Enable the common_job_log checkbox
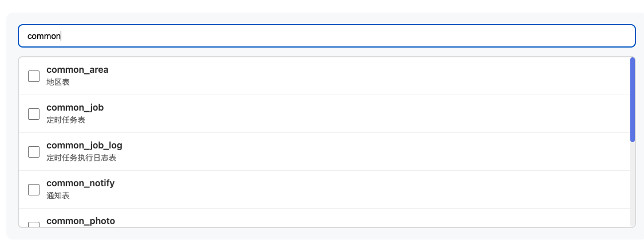Screen dimensions: 644x243 34,152
